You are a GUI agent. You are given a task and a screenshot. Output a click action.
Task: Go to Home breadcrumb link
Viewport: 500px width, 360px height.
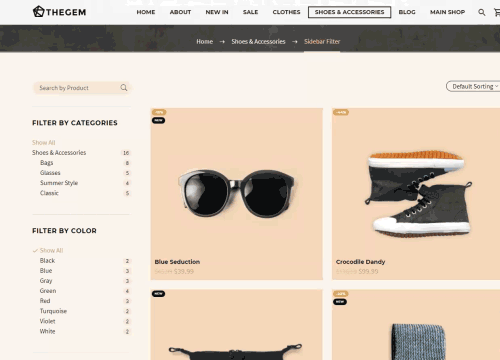pos(204,42)
